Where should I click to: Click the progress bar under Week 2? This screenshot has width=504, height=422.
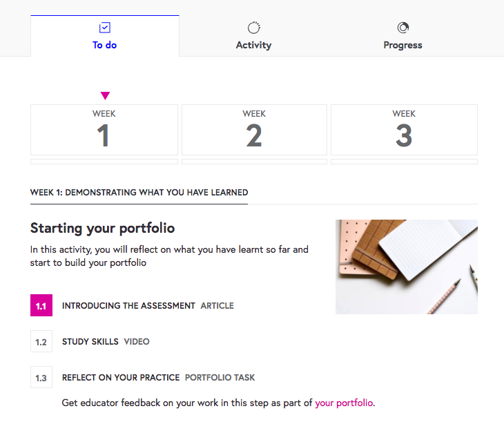[x=254, y=162]
